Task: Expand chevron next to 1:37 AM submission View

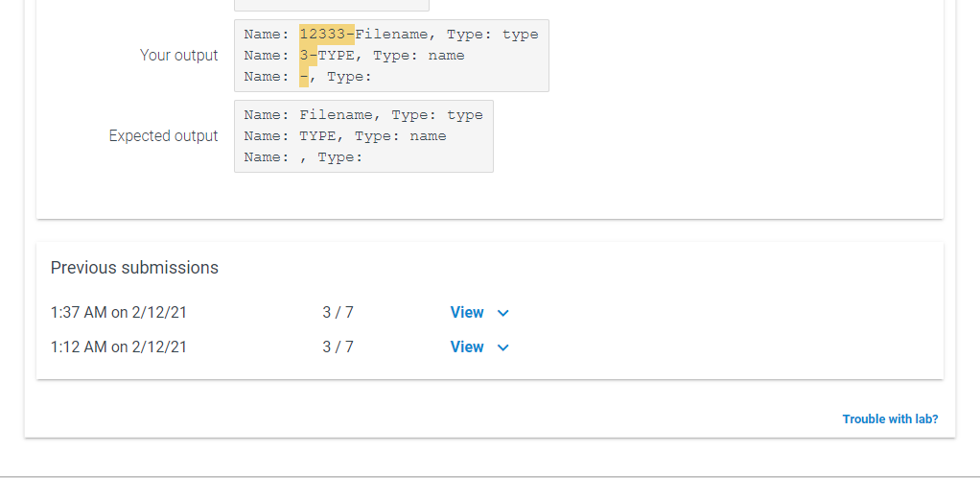Action: coord(503,313)
